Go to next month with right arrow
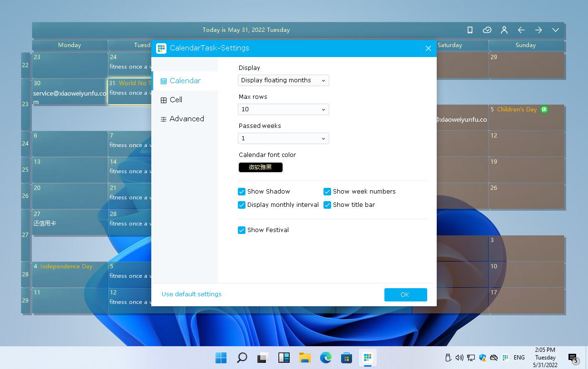 tap(538, 30)
